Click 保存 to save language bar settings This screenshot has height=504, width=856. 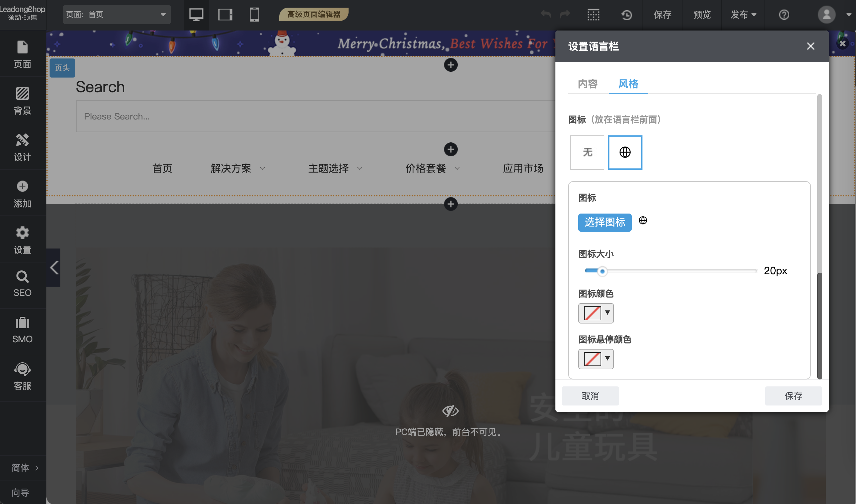coord(793,396)
